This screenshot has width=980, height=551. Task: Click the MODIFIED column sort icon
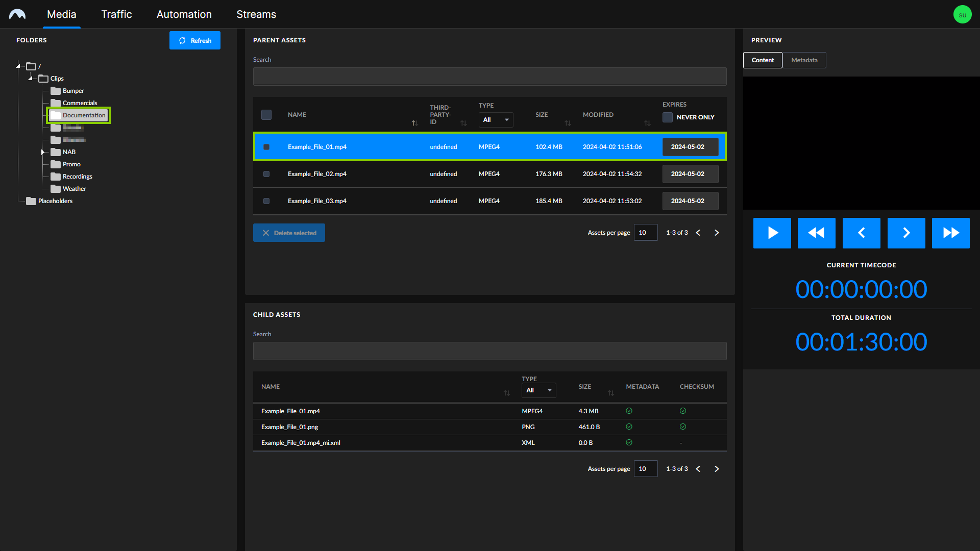(647, 123)
